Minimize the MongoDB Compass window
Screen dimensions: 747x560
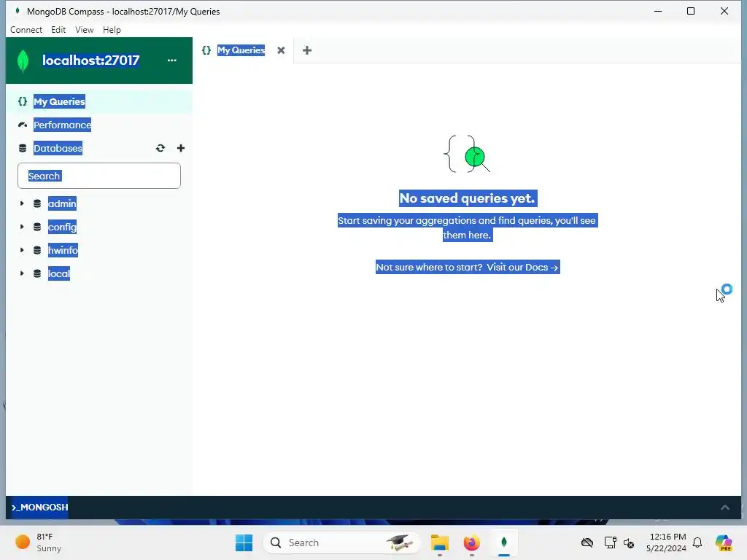[x=658, y=11]
